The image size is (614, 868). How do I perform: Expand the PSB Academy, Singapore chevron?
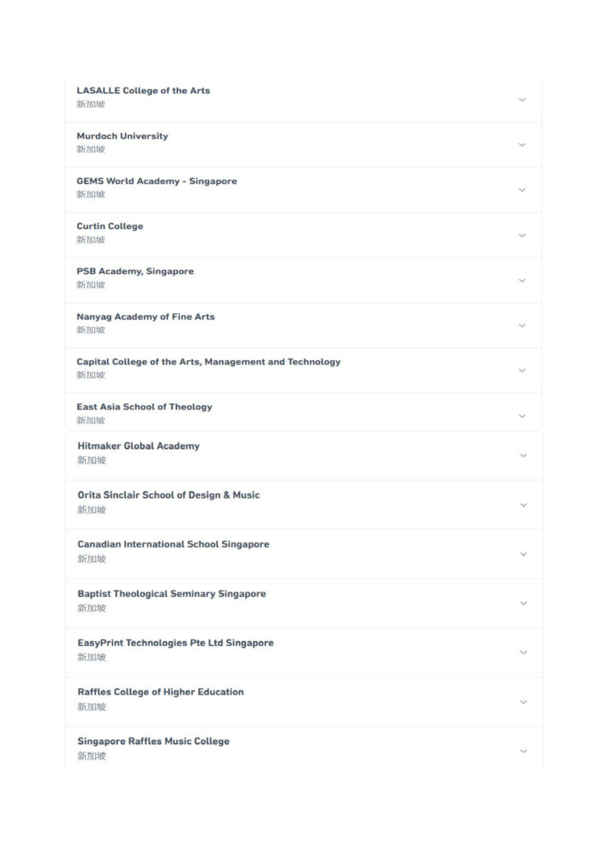click(522, 281)
